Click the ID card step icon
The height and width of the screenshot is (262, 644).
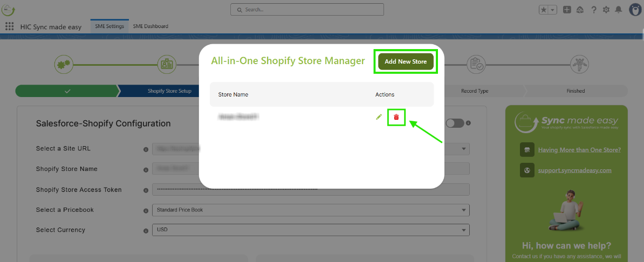coord(167,64)
